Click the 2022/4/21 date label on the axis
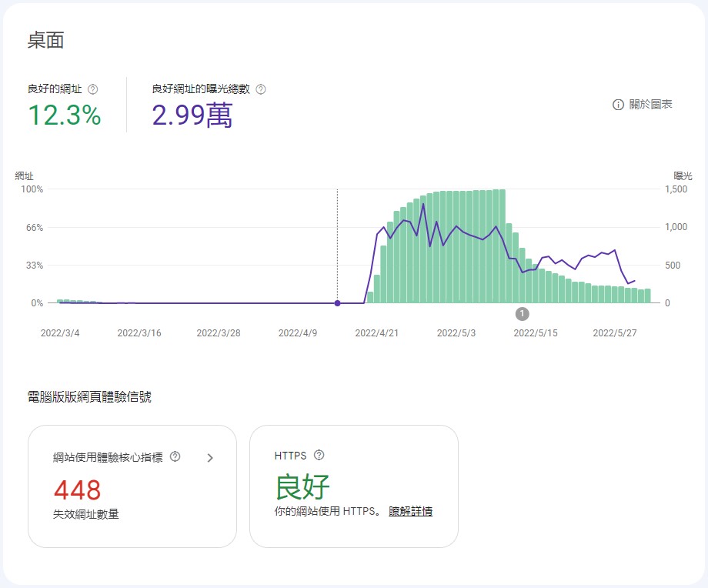Image resolution: width=708 pixels, height=588 pixels. point(376,333)
